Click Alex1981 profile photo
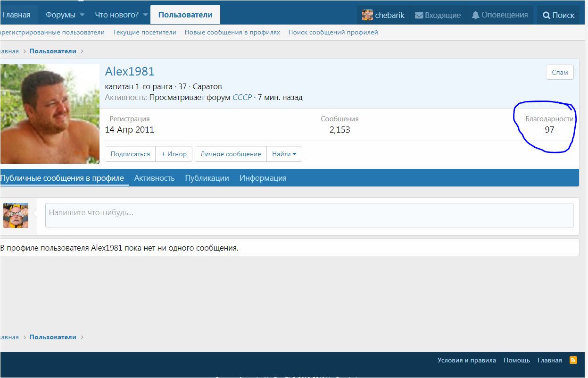 pyautogui.click(x=50, y=114)
